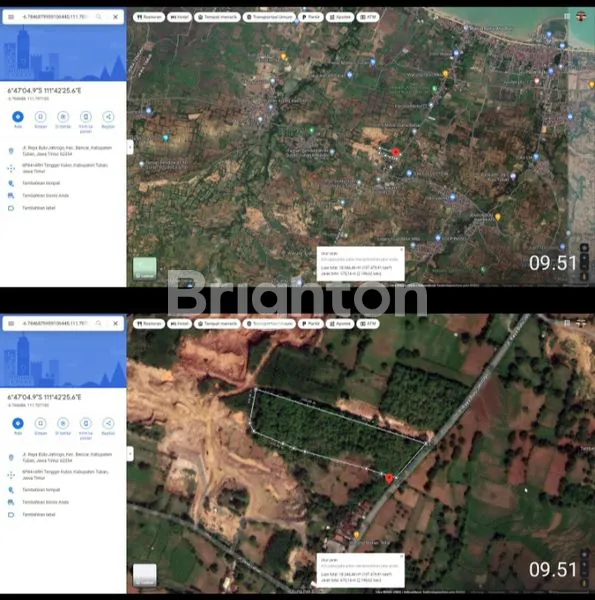Click Simpan icon in close-up plot view

click(41, 423)
